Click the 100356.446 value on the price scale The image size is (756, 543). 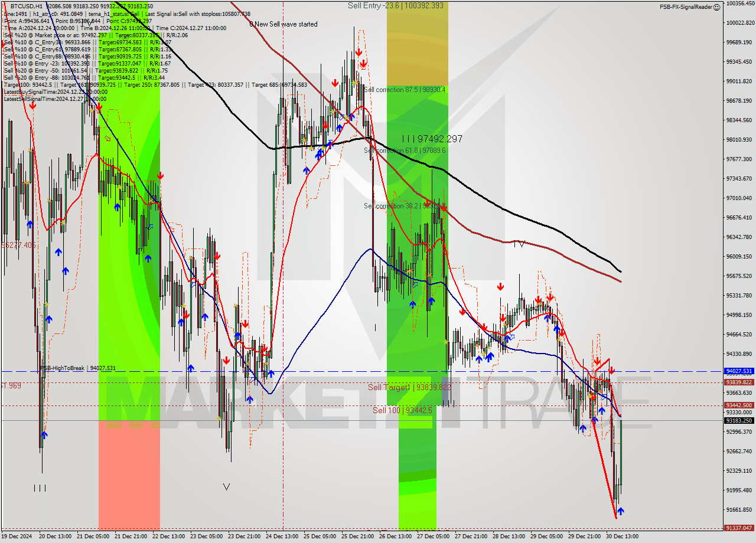tap(739, 4)
